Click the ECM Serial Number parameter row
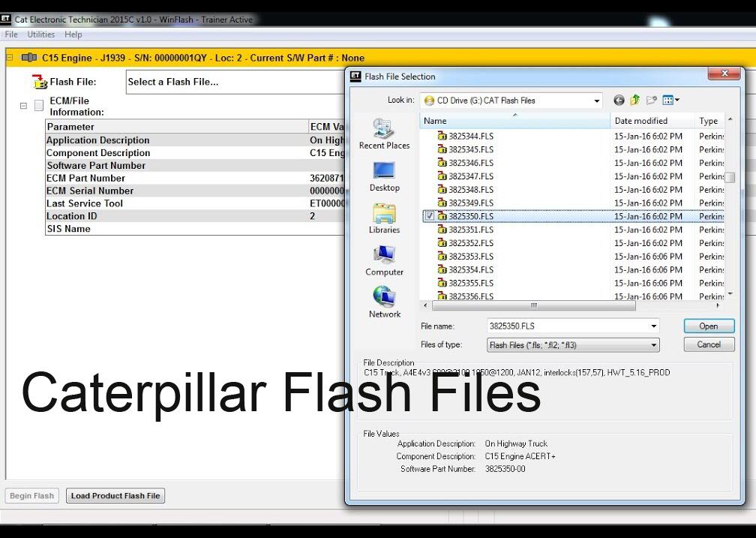This screenshot has width=756, height=538. (x=195, y=191)
